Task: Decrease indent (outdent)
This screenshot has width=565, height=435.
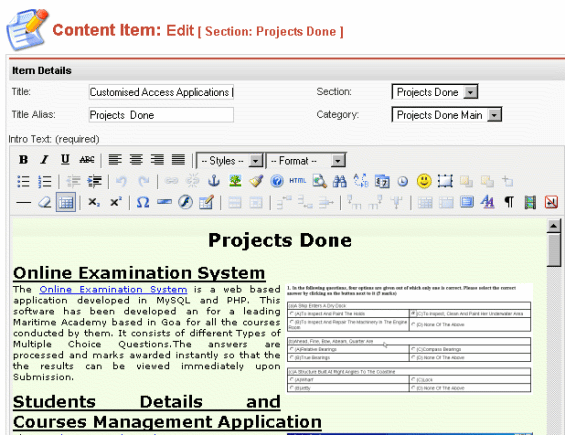Action: tap(74, 181)
